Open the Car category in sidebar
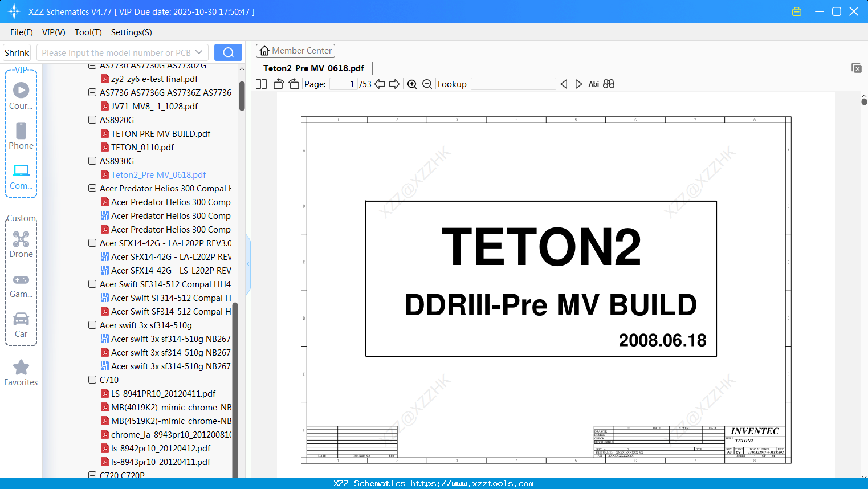 pos(21,325)
